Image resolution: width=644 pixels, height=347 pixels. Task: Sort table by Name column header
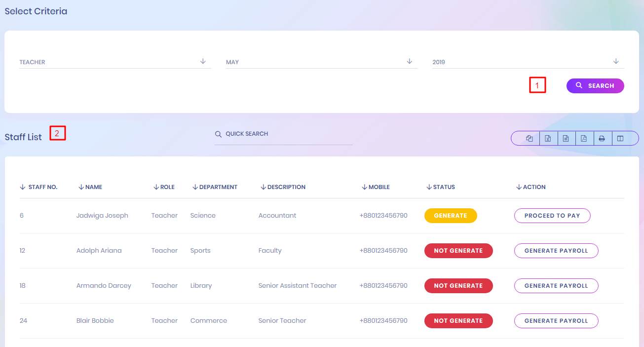point(93,187)
